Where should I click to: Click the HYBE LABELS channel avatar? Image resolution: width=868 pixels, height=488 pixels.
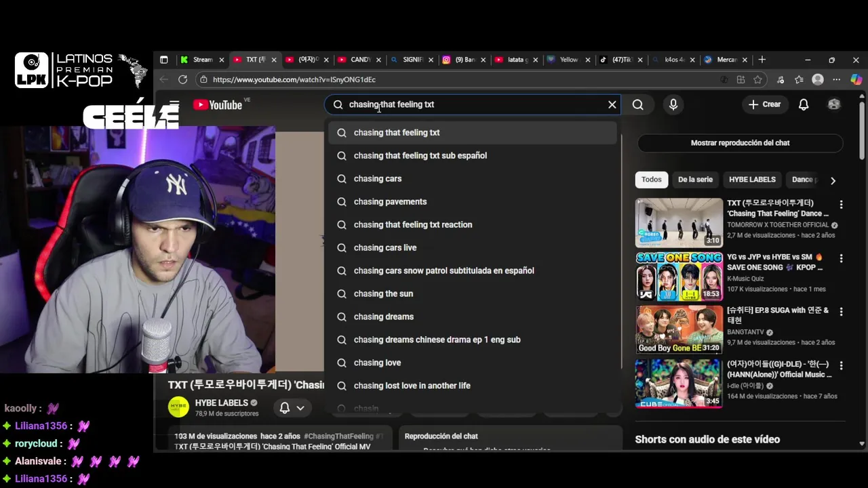[178, 407]
